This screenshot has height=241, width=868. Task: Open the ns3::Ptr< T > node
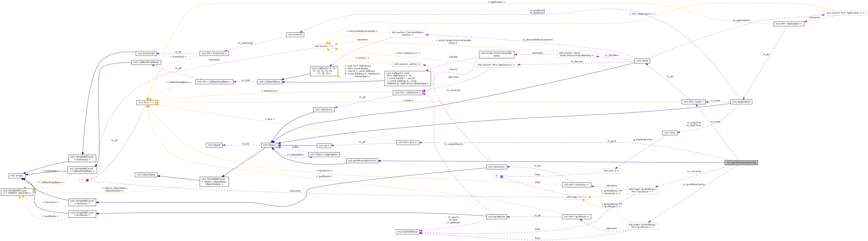click(146, 103)
